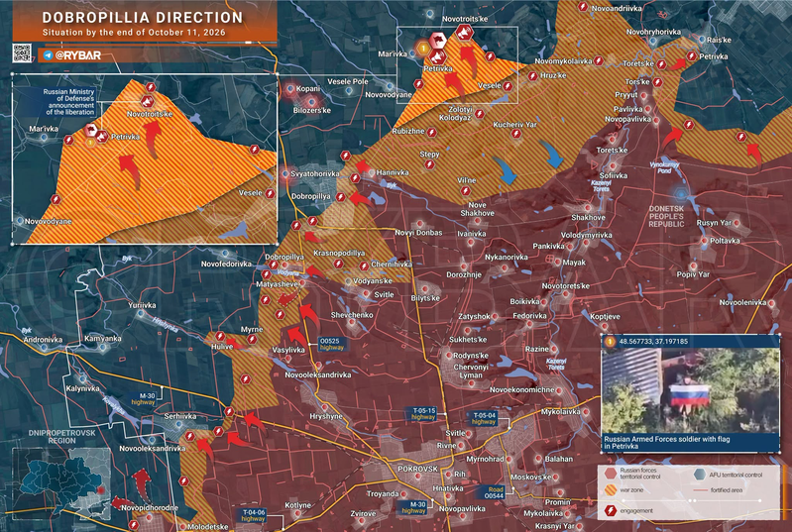Click the town marker above Bilozers'ke
The height and width of the screenshot is (532, 792).
(x=311, y=102)
